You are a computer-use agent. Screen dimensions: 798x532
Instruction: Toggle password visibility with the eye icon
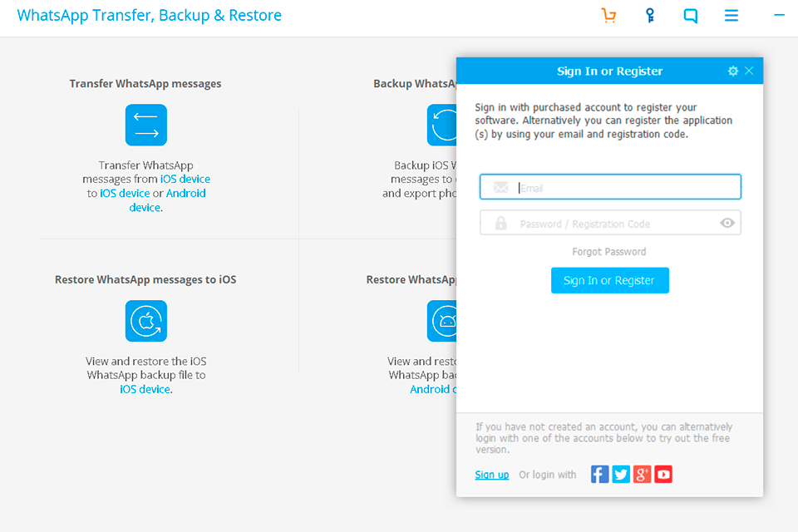pos(727,222)
